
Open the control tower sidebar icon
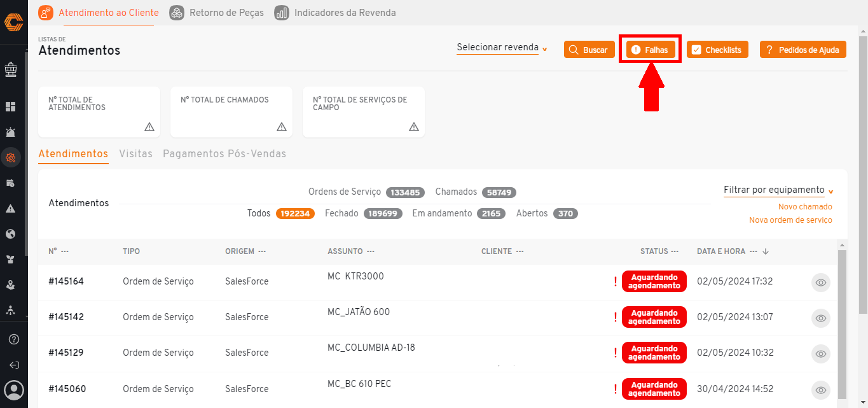[x=10, y=69]
